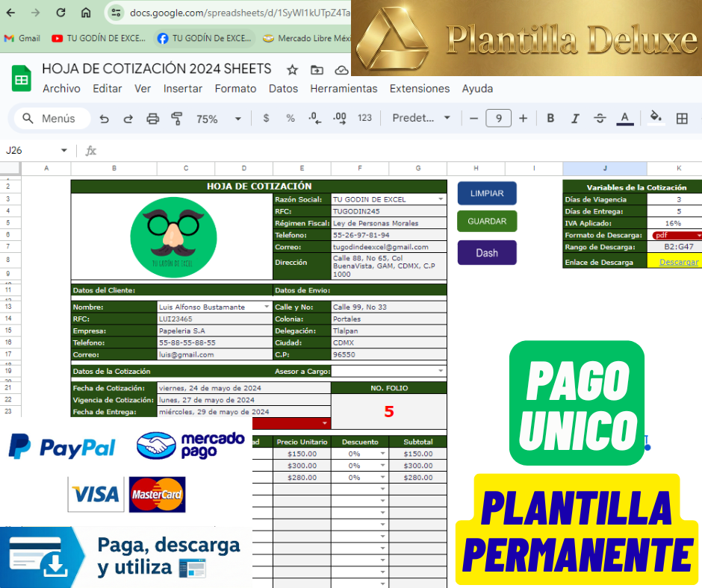Select column E header
This screenshot has height=588, width=702.
302,168
